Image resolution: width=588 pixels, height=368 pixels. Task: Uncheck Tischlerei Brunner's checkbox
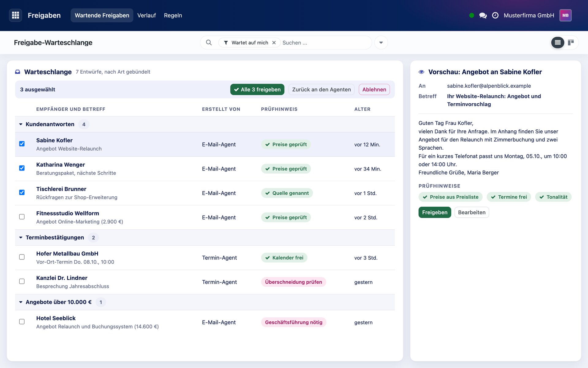click(x=22, y=192)
